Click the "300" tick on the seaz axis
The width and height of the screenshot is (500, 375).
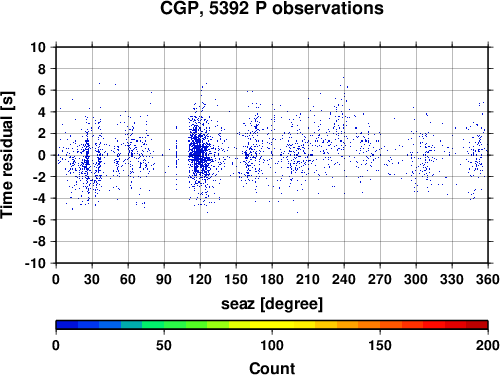tap(416, 279)
